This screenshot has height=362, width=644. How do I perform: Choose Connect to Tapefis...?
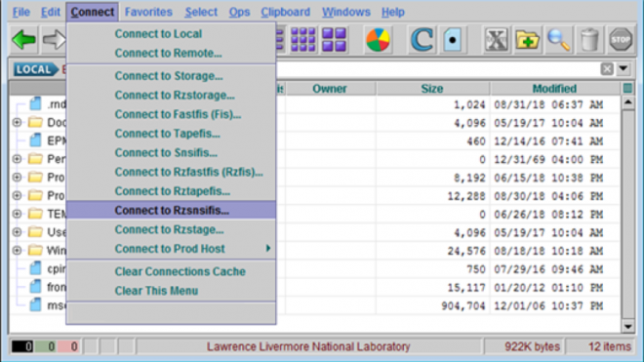point(171,134)
